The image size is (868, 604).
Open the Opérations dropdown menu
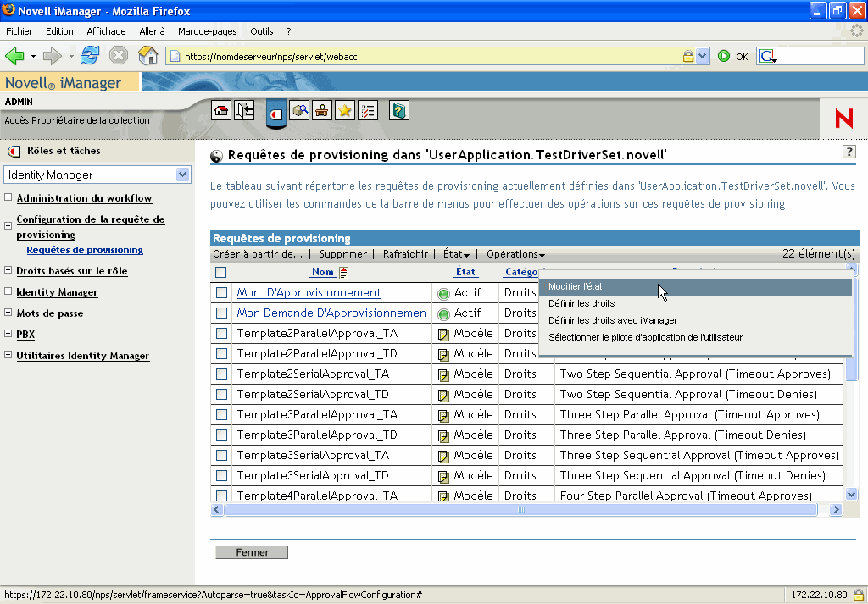[x=515, y=254]
